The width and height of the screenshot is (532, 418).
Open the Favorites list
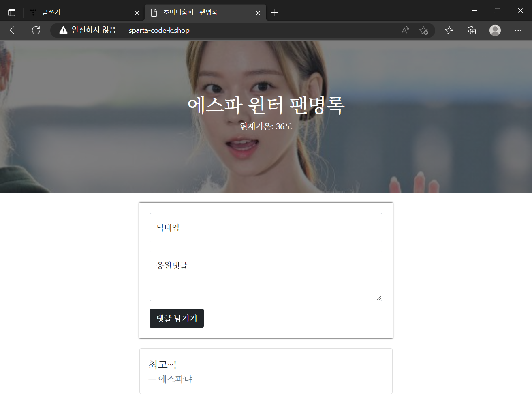[x=449, y=30]
